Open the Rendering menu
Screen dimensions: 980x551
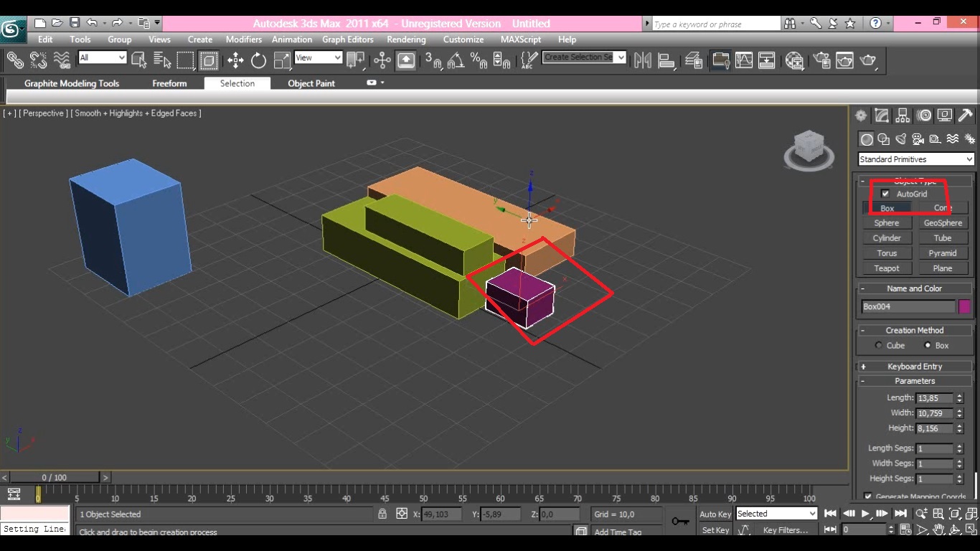point(407,39)
